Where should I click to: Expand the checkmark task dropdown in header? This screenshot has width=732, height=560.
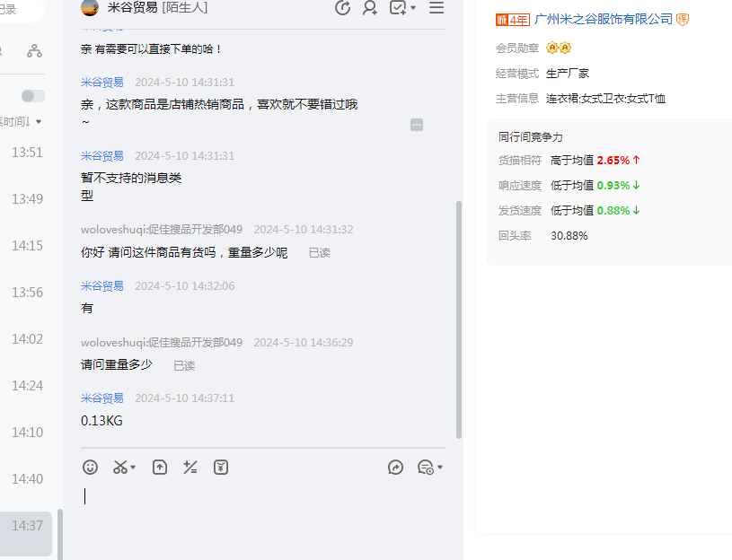click(x=413, y=8)
